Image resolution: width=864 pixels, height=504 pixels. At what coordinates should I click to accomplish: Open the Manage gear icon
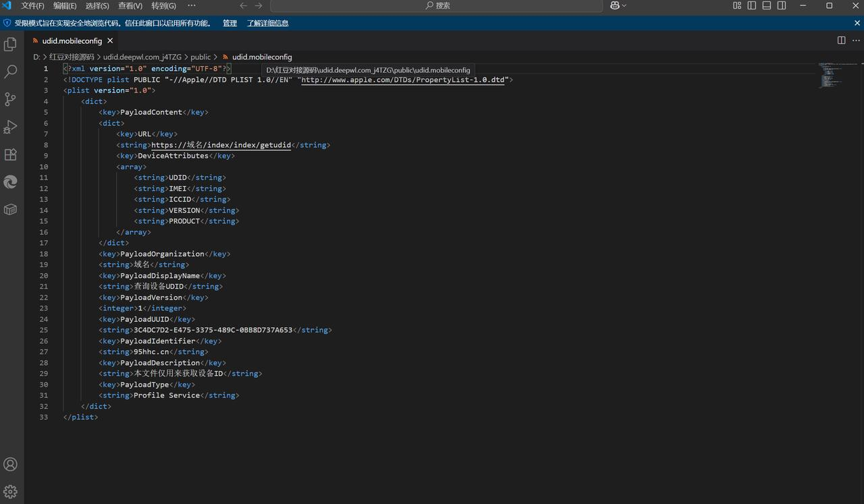click(x=11, y=491)
